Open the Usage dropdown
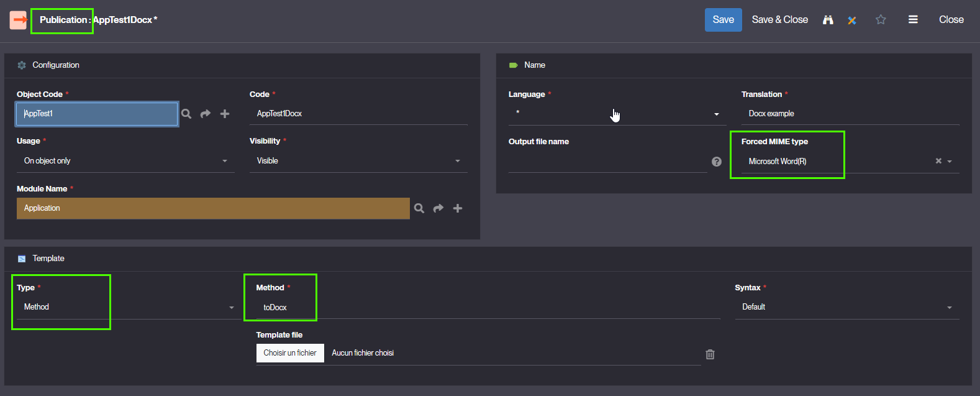Image resolution: width=980 pixels, height=396 pixels. [x=124, y=161]
